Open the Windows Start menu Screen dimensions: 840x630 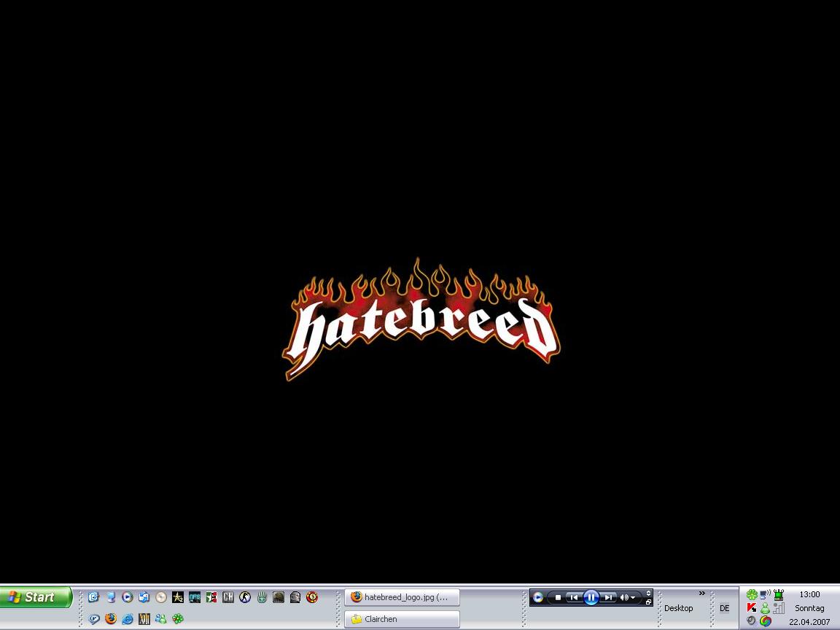point(36,597)
